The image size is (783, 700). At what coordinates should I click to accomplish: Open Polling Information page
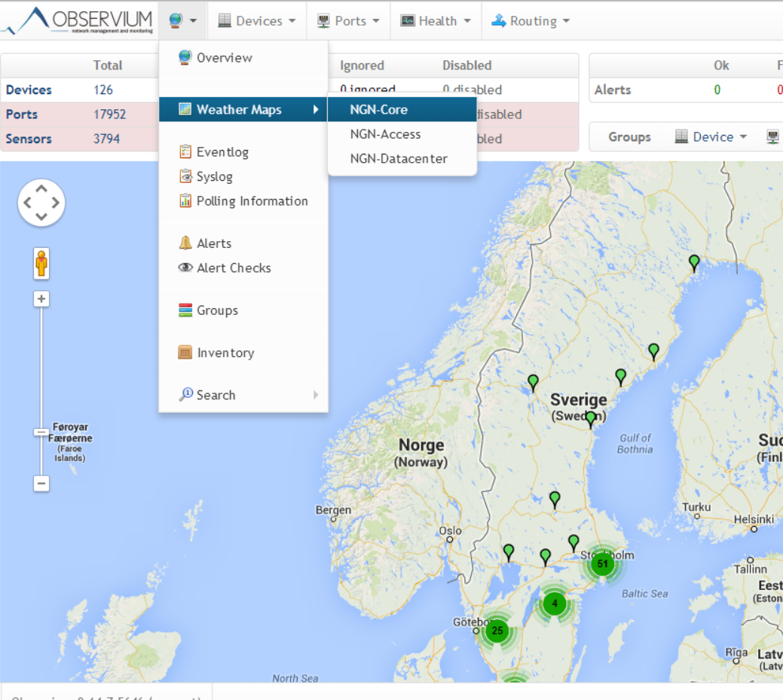(243, 200)
